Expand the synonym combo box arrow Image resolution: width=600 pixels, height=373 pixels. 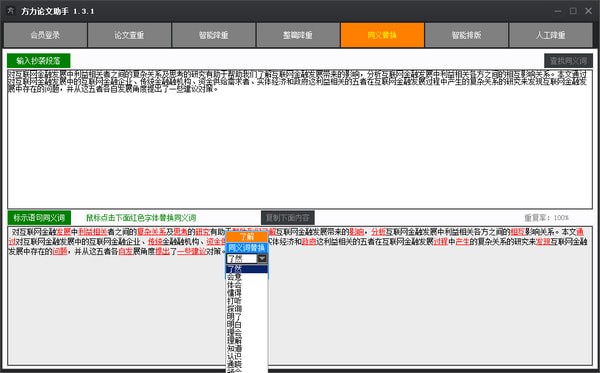point(262,259)
